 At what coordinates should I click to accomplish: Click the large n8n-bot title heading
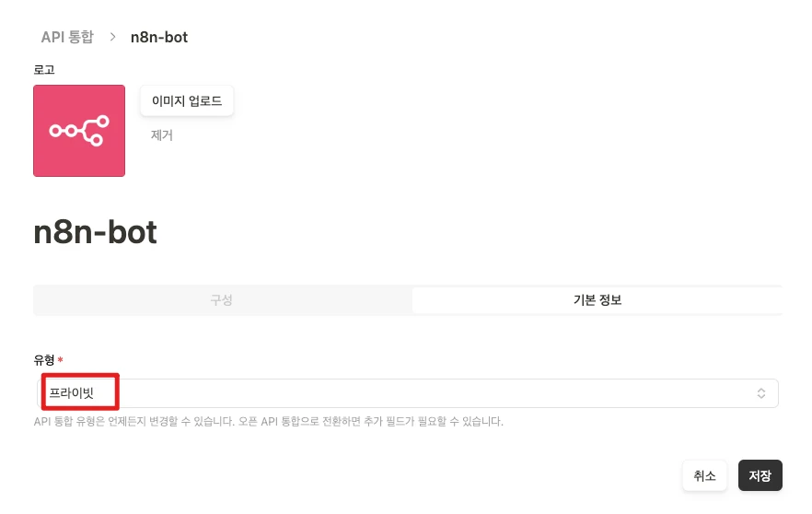[95, 232]
